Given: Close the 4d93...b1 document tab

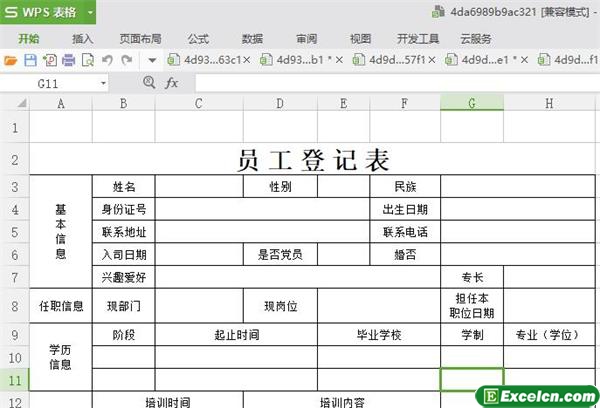Looking at the screenshot, I should tap(339, 60).
